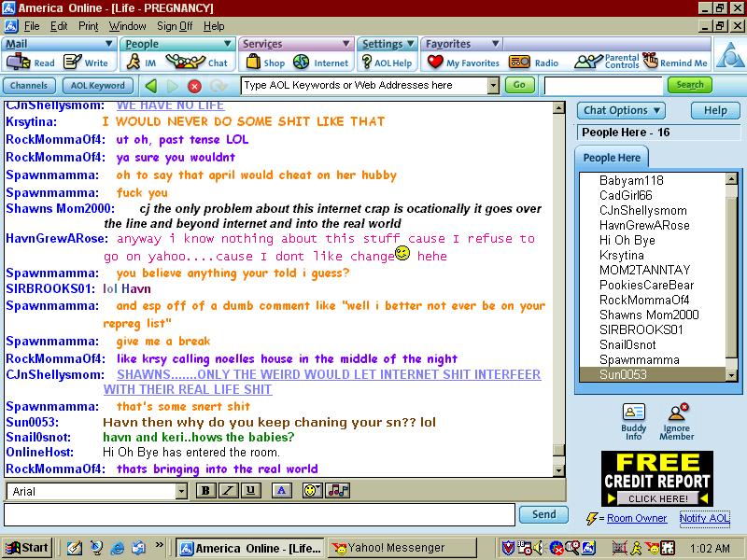Click the Channels button
747x560 pixels.
point(29,86)
